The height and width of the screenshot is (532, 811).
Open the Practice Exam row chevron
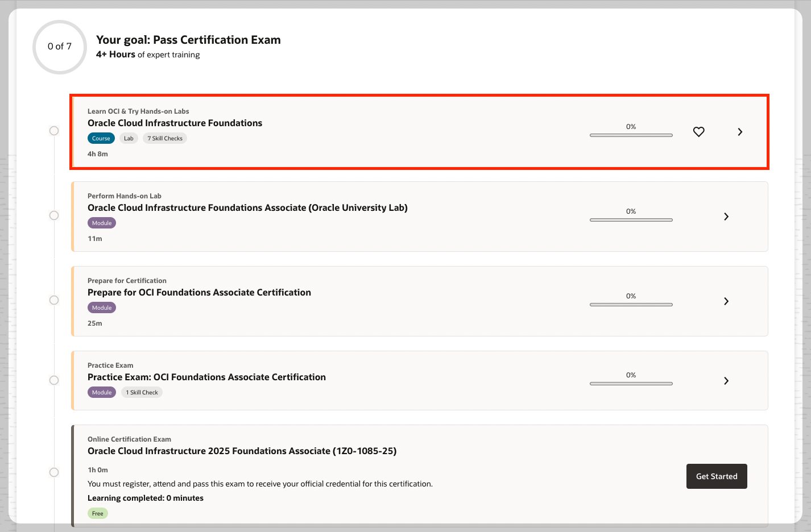pyautogui.click(x=726, y=381)
